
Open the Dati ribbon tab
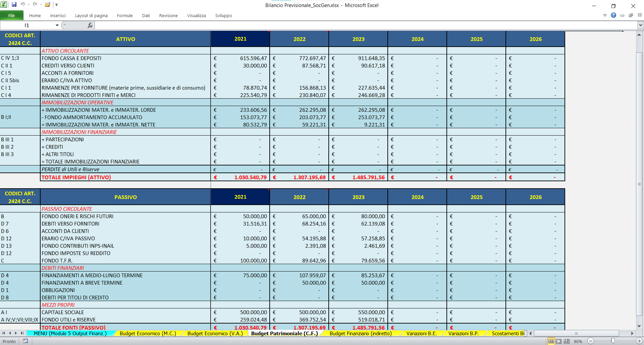click(x=146, y=15)
